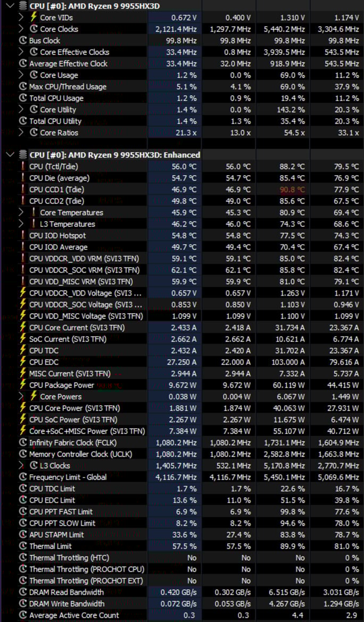Image resolution: width=364 pixels, height=622 pixels.
Task: Collapse the first CPU [#0] AMD Ryzen 9 9955HX3D group
Action: 10,6
